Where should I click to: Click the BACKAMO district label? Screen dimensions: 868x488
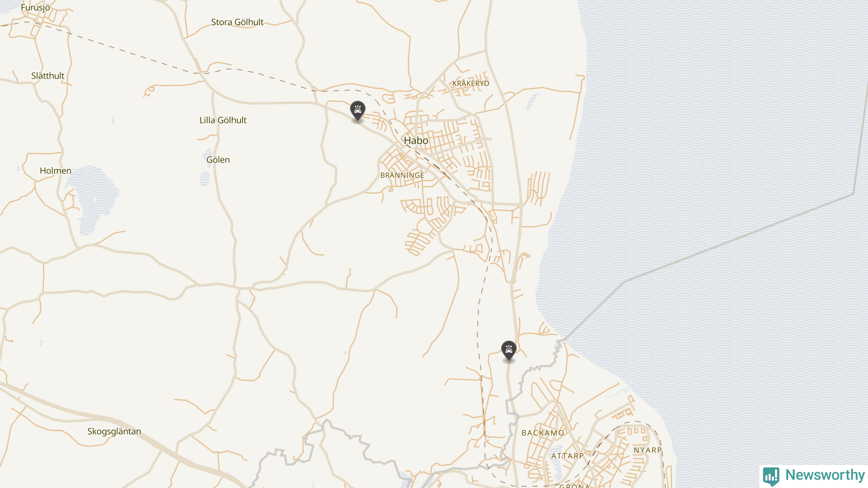(x=542, y=433)
